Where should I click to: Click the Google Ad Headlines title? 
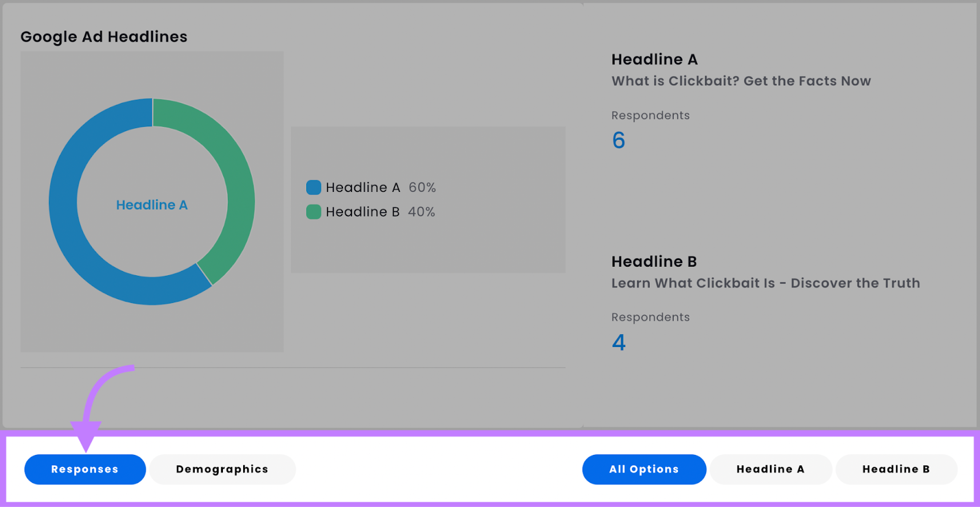[104, 37]
